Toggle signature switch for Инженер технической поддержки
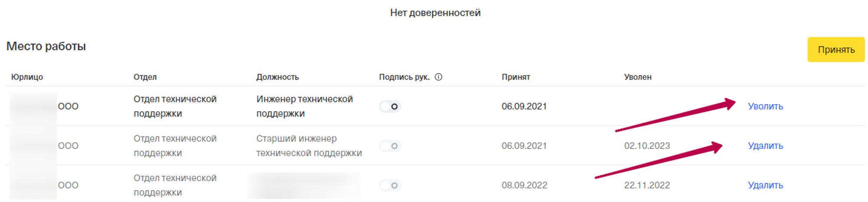 [390, 106]
